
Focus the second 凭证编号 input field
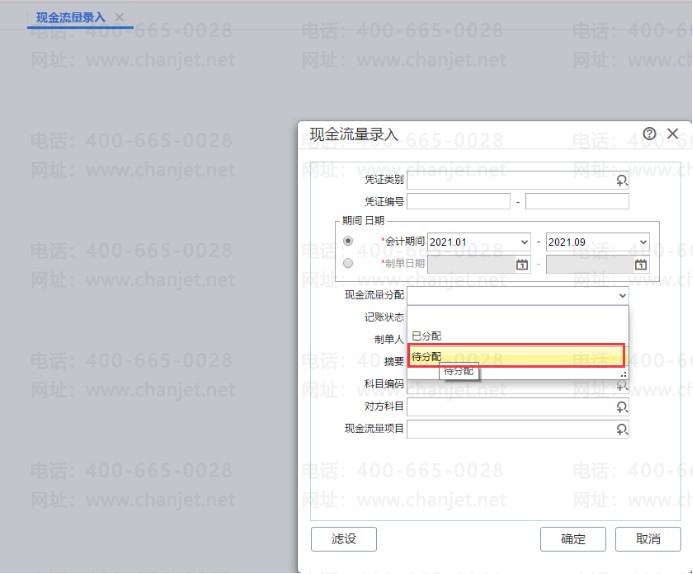pos(577,202)
